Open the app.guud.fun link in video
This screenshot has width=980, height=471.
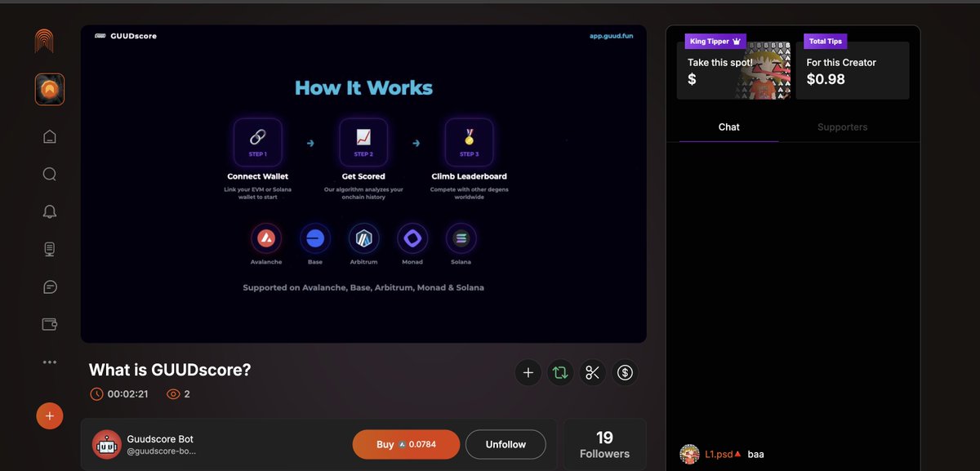click(611, 36)
